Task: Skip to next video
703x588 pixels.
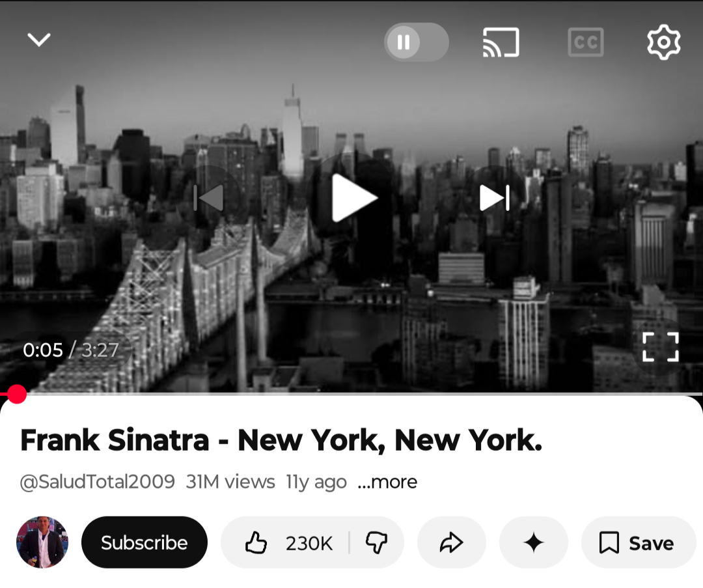Action: (495, 198)
